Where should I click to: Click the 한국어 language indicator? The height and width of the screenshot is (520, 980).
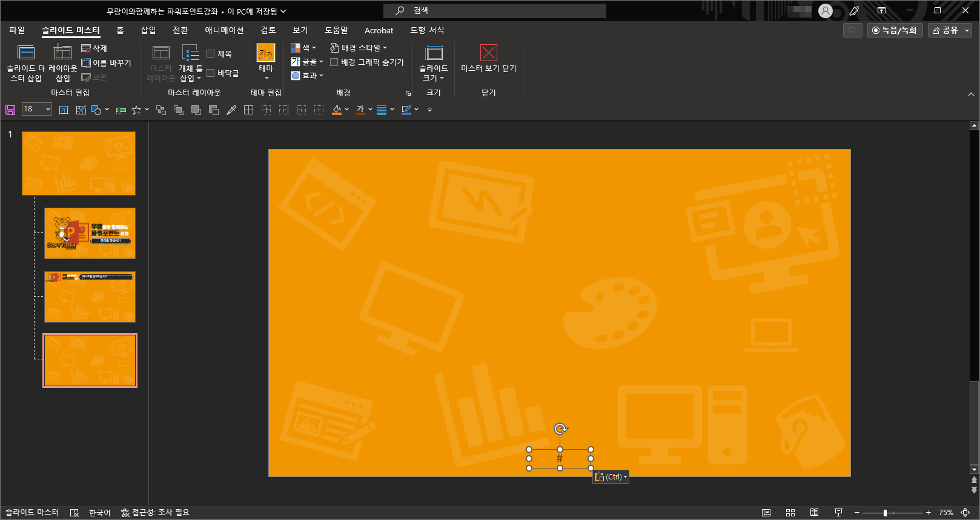(x=100, y=513)
